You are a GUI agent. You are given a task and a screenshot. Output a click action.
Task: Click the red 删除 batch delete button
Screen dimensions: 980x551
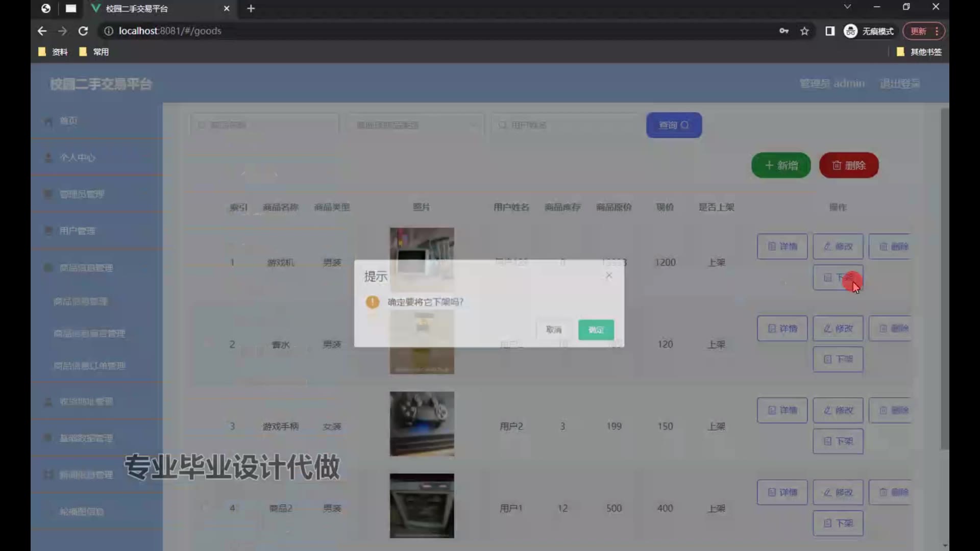848,165
